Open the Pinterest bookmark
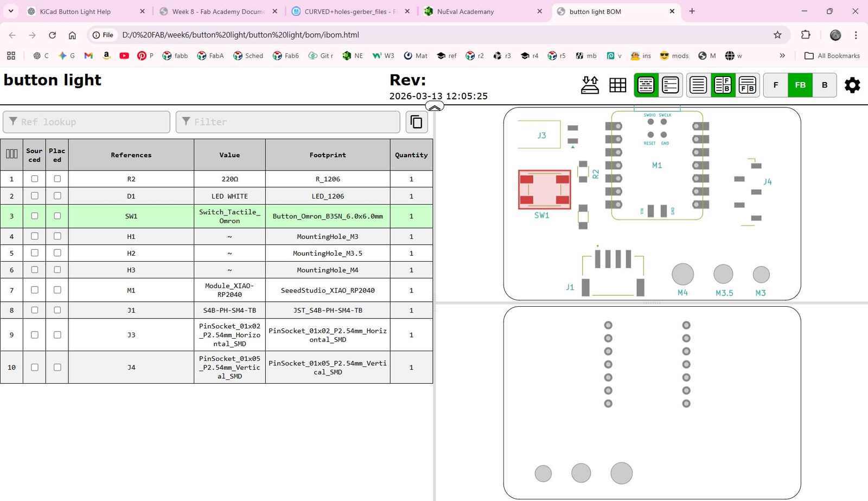This screenshot has height=501, width=868. [x=145, y=55]
